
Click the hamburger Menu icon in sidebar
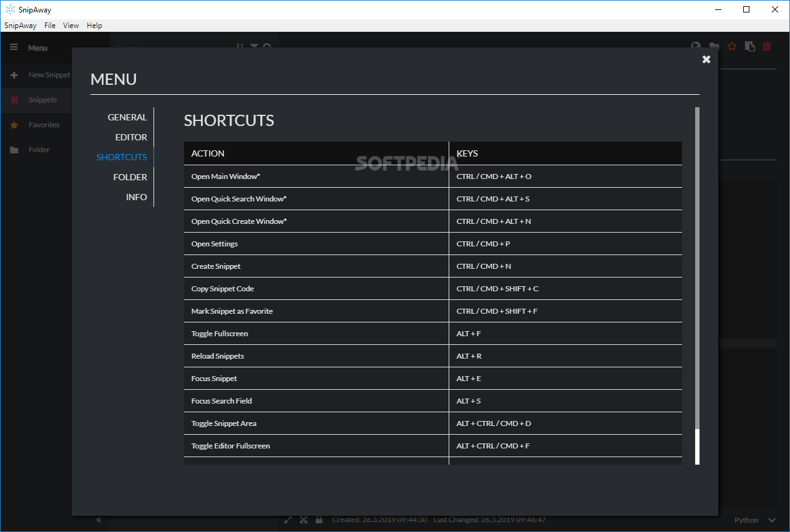tap(14, 47)
